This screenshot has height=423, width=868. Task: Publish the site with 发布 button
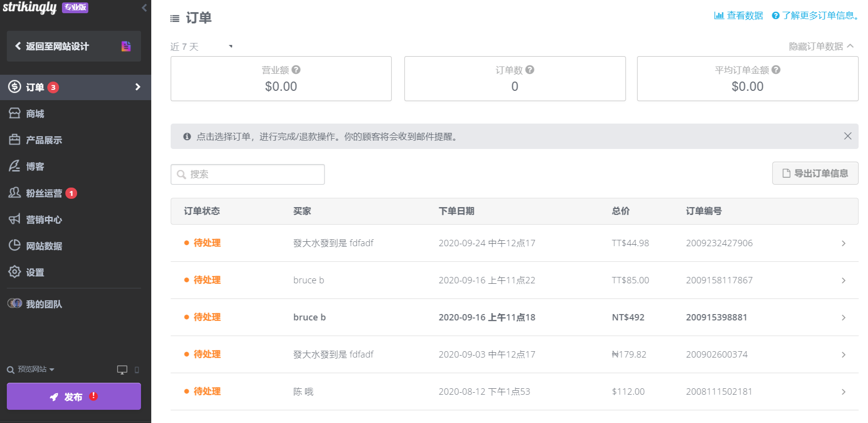click(74, 396)
